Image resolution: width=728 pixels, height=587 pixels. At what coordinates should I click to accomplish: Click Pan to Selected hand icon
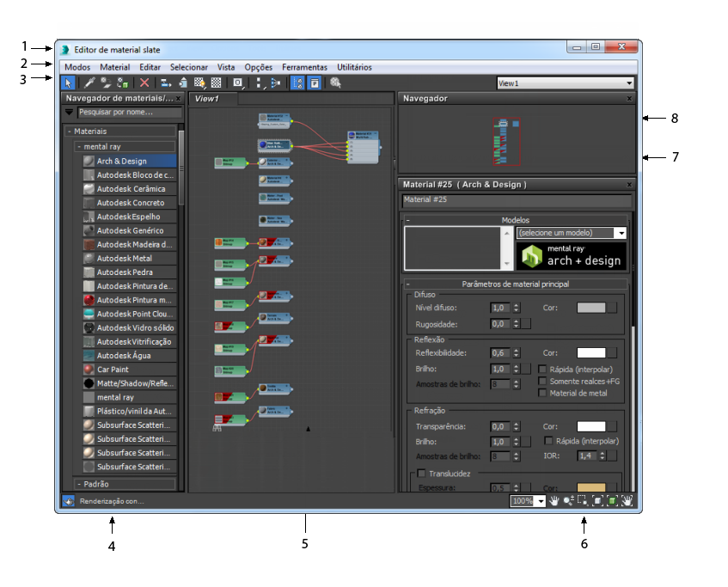627,501
